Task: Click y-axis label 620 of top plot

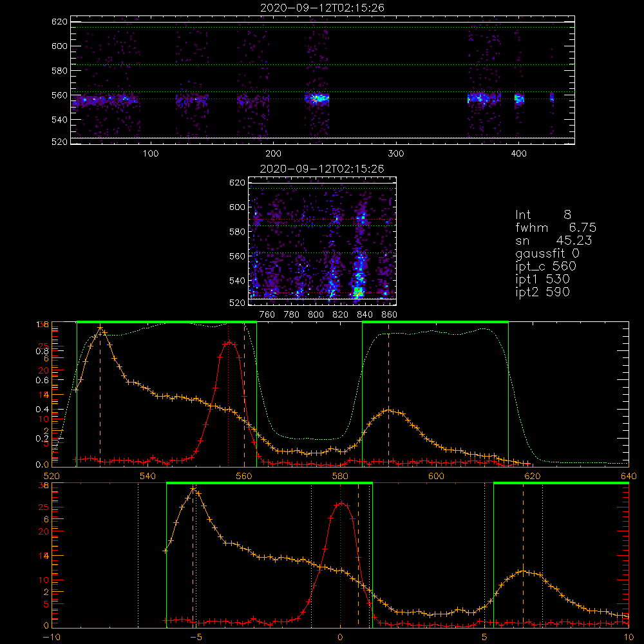Action: [59, 22]
